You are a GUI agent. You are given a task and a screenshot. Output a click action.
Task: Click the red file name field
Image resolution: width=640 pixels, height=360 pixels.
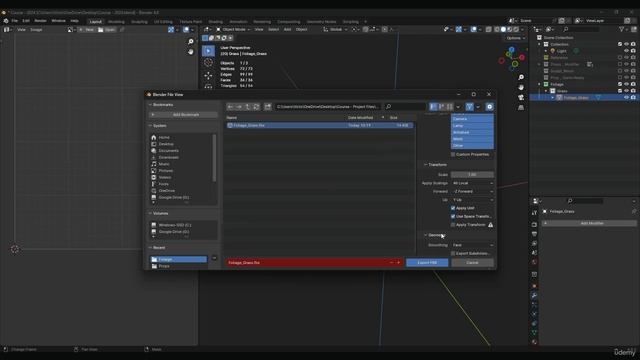pos(314,263)
